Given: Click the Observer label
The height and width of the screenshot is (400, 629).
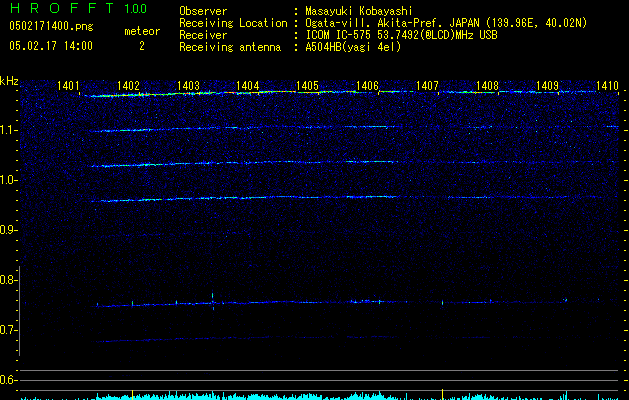Looking at the screenshot, I should 203,11.
